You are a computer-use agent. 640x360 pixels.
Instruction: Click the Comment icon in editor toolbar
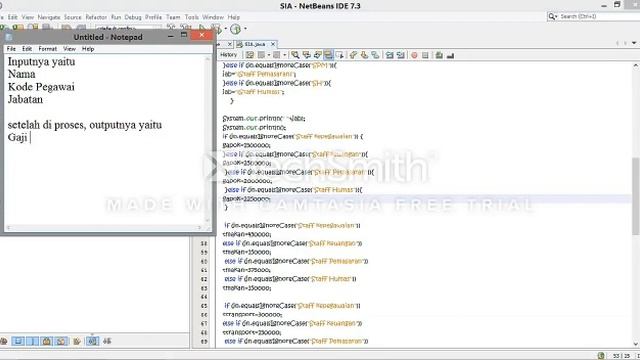point(439,55)
